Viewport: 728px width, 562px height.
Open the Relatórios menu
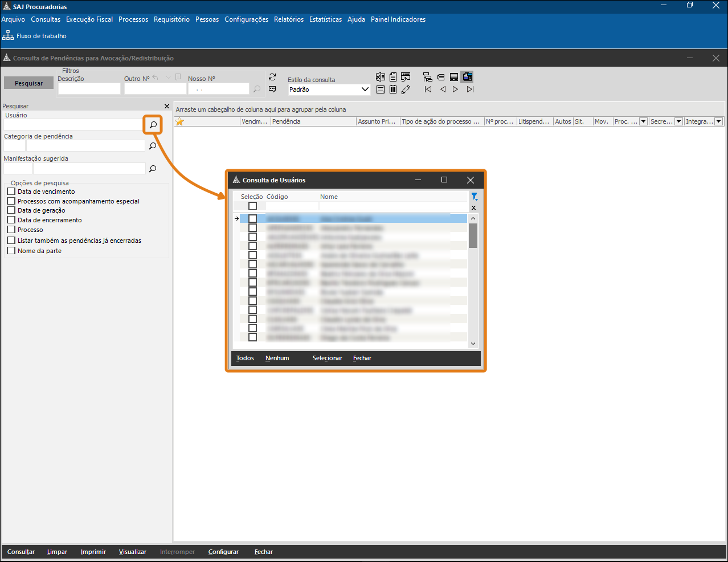[289, 19]
